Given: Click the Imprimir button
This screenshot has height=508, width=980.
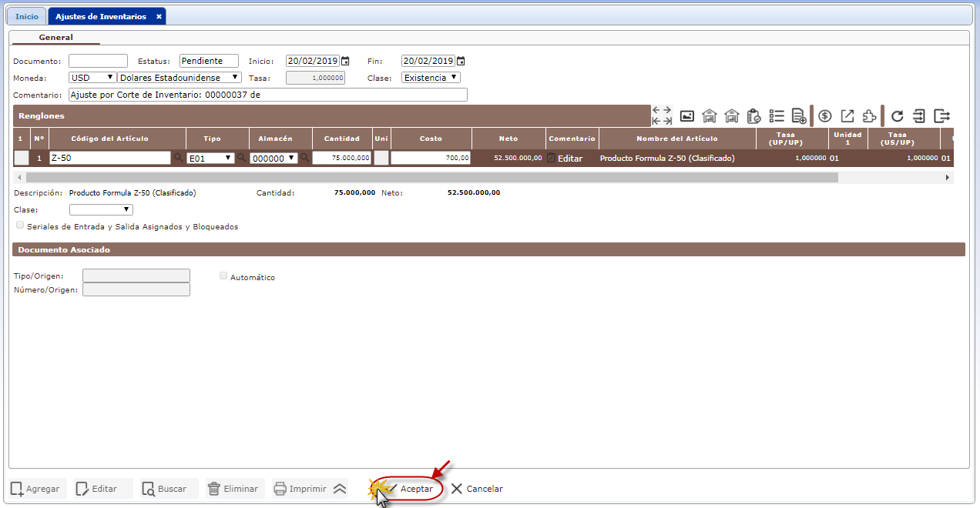Looking at the screenshot, I should [301, 489].
